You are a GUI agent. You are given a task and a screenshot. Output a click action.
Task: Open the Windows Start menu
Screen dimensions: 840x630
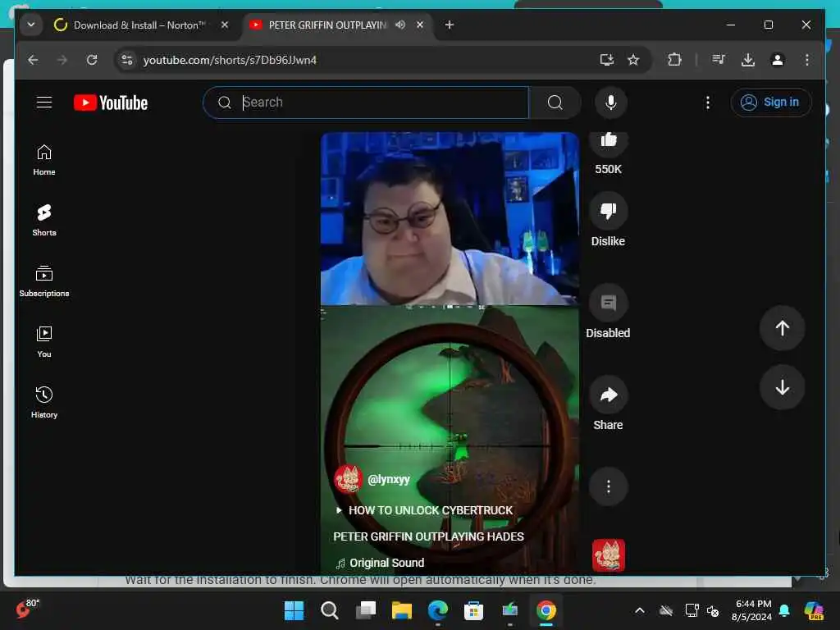coord(294,610)
